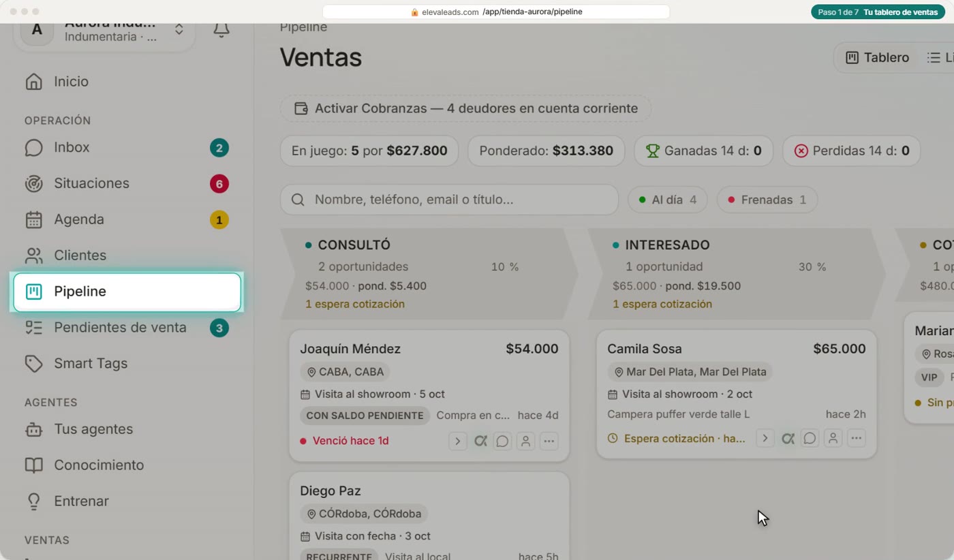Open Situaciones in the sidebar
Screen dimensions: 954x560
(x=127, y=184)
